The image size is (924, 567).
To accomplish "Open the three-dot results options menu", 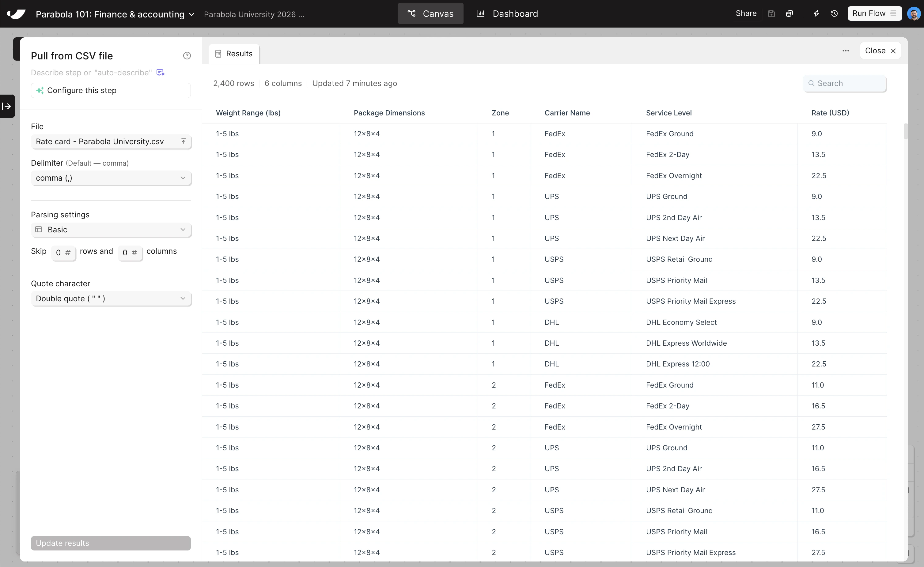I will click(846, 51).
